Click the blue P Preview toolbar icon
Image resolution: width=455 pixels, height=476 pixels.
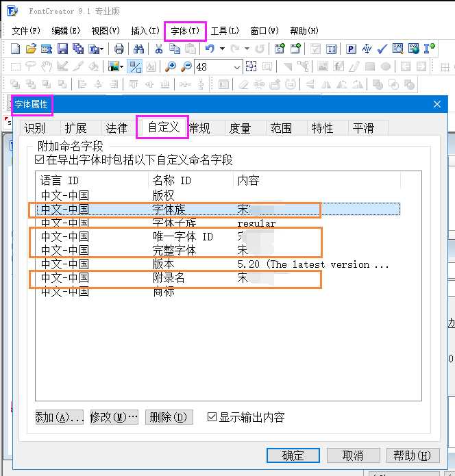point(351,49)
